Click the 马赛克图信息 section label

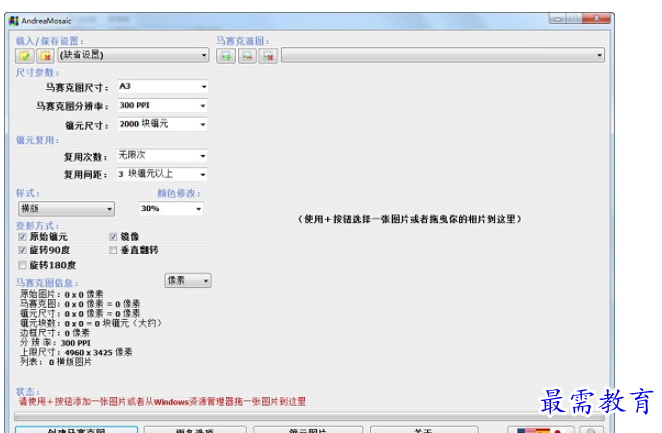[x=47, y=283]
